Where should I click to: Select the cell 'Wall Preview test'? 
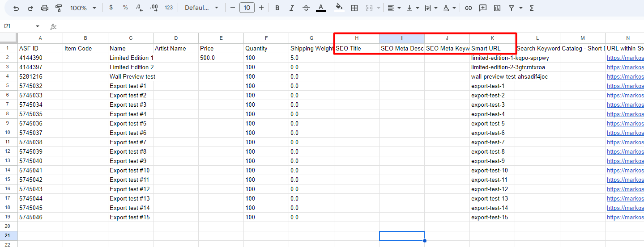(131, 76)
